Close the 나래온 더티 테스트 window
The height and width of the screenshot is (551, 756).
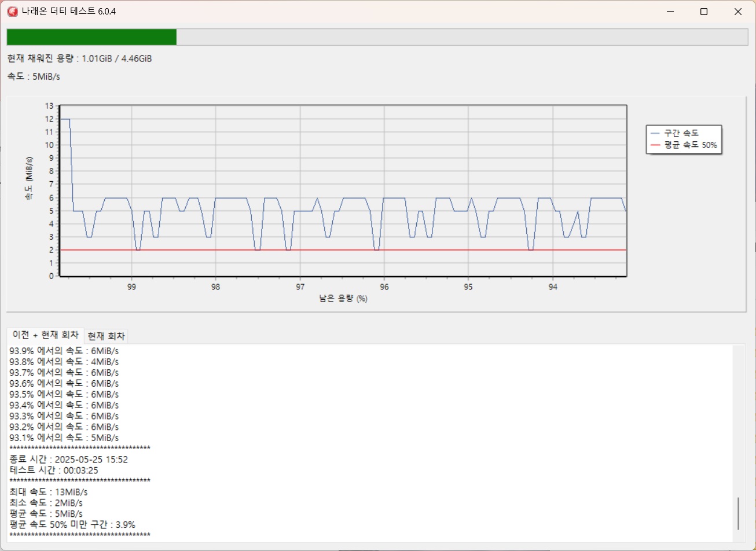(x=737, y=12)
